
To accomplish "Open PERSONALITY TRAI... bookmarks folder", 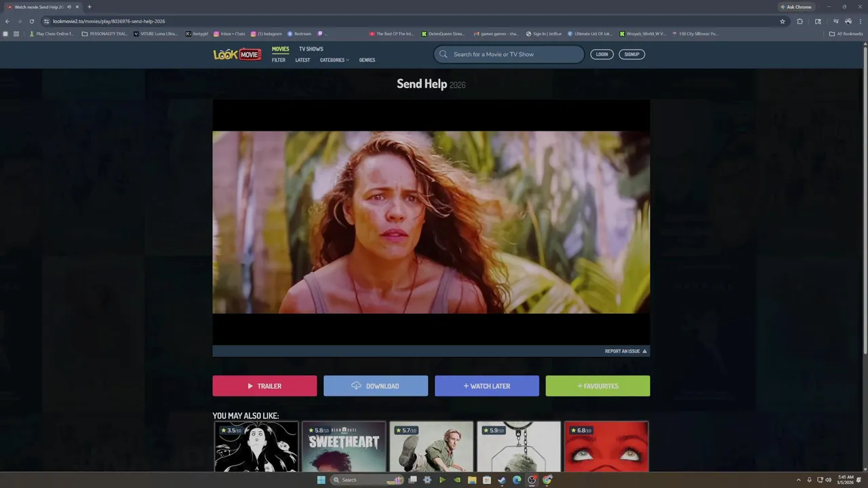I will [x=104, y=33].
